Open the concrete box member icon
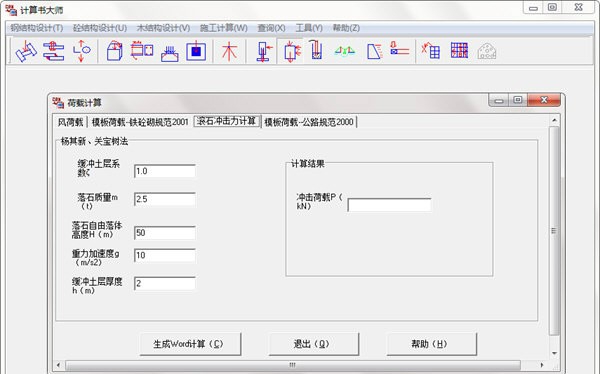600x374 pixels. click(114, 51)
